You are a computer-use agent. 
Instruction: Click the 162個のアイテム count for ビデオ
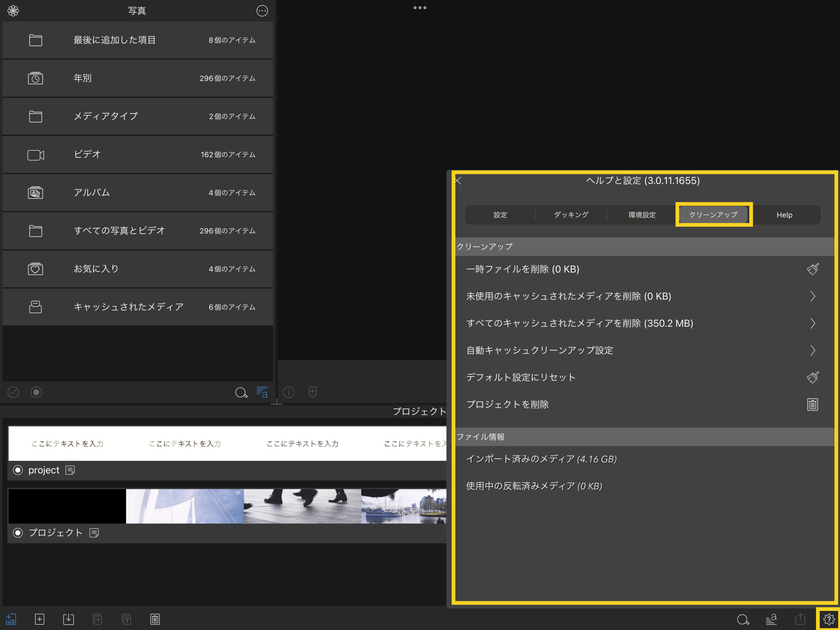228,155
